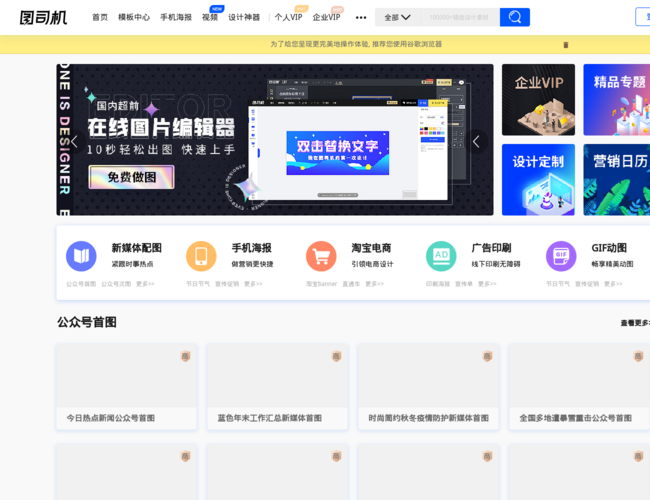Focus the search input field
Viewport: 650px width, 500px height.
(x=460, y=17)
